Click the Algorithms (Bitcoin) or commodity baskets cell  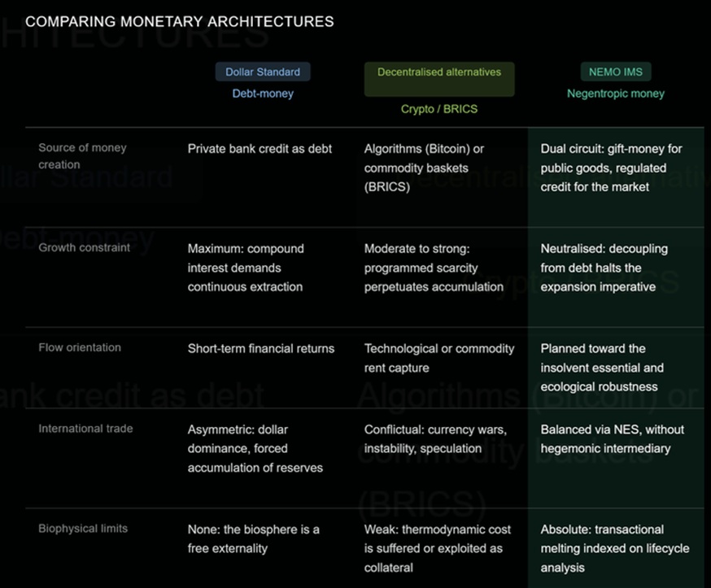[x=424, y=168]
